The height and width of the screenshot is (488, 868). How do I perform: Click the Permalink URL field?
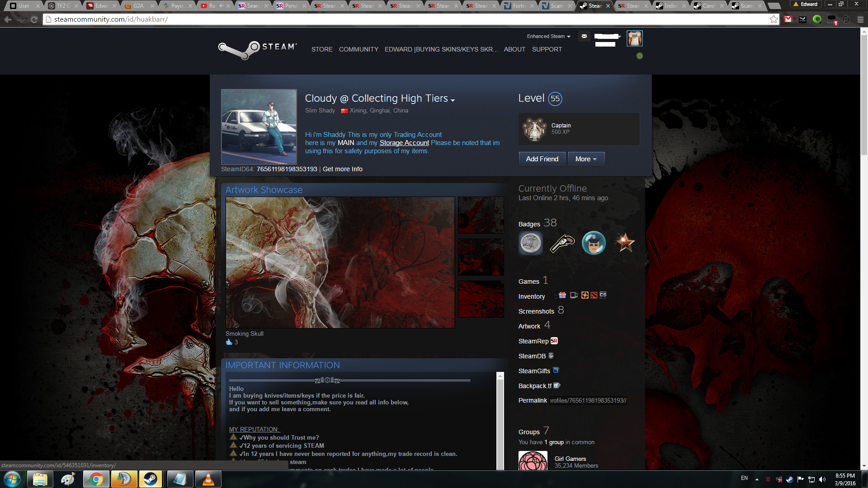coord(588,400)
